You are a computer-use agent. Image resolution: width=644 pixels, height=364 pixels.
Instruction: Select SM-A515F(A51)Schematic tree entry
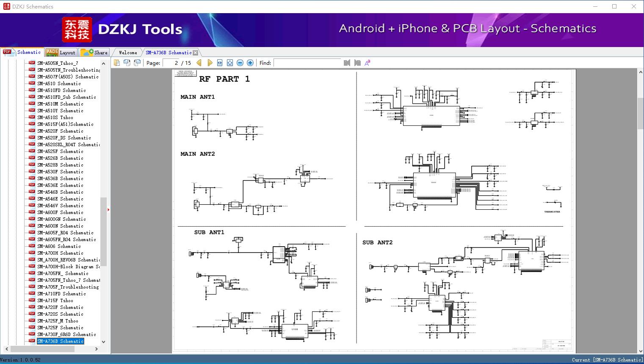point(65,124)
